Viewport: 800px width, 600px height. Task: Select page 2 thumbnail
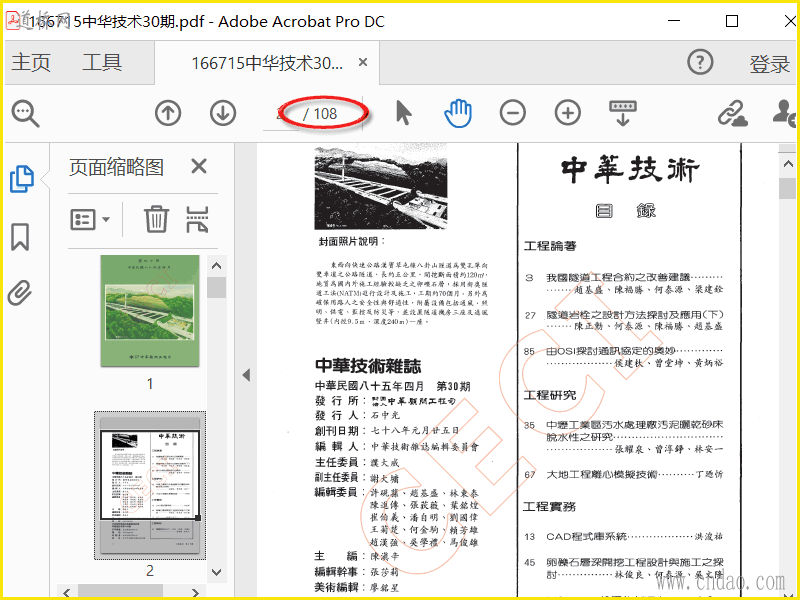coord(150,485)
